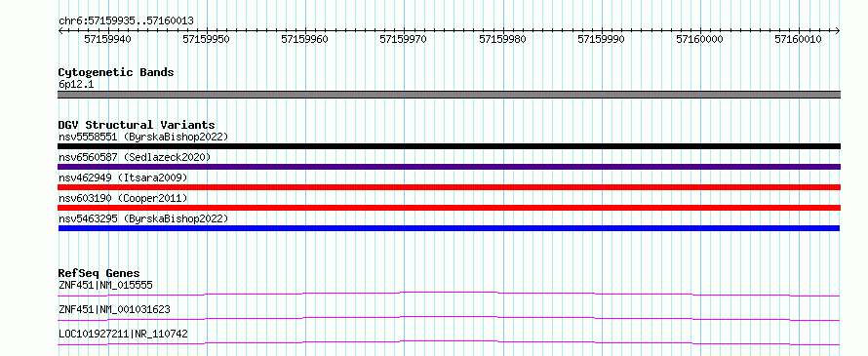Click ruler position 57159970
This screenshot has width=868, height=356.
click(404, 39)
